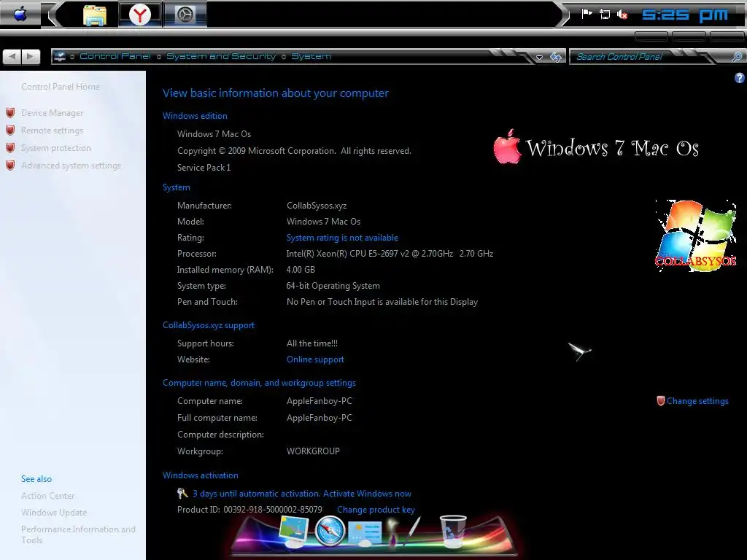Open Windows Update link
The image size is (747, 560).
[54, 513]
